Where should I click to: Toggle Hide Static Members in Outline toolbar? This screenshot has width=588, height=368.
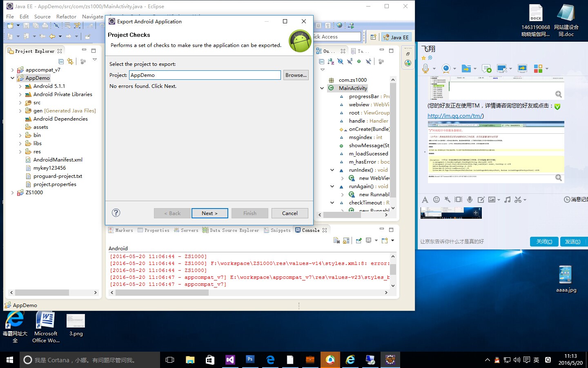pos(350,61)
